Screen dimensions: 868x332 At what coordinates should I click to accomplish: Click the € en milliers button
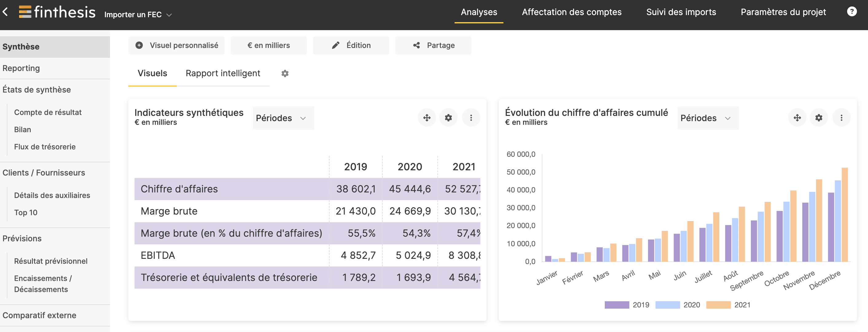click(268, 45)
